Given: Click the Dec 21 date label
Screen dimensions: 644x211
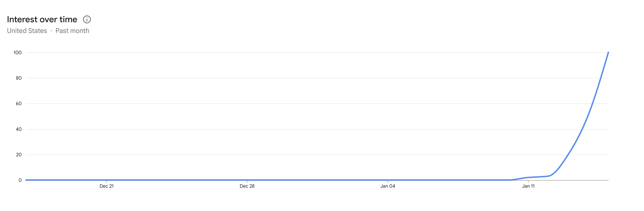Looking at the screenshot, I should tap(107, 186).
